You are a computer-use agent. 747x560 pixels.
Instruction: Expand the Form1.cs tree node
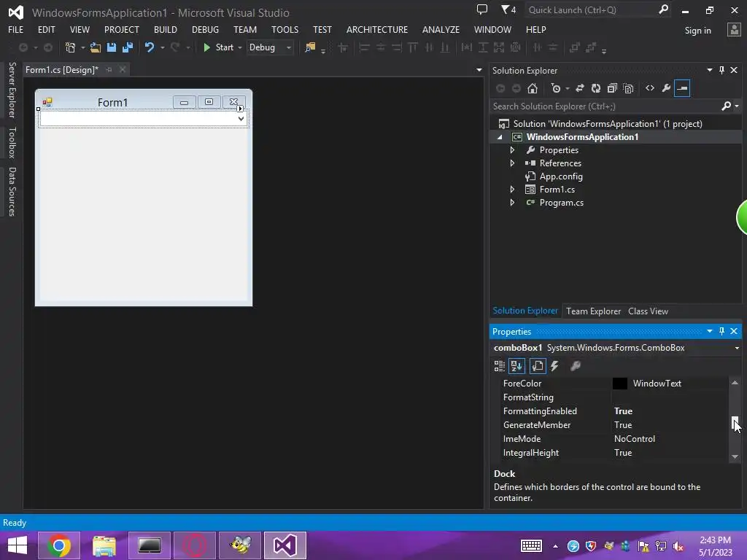pyautogui.click(x=512, y=190)
